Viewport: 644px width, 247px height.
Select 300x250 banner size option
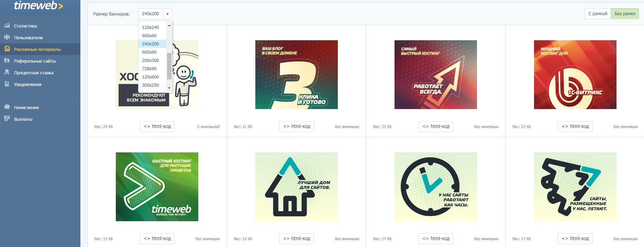pos(151,85)
